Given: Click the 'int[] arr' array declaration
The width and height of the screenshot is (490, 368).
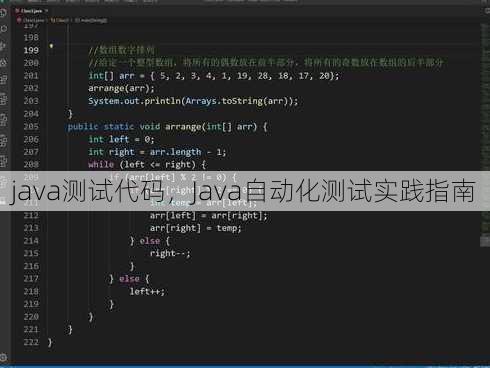Looking at the screenshot, I should (x=112, y=76).
